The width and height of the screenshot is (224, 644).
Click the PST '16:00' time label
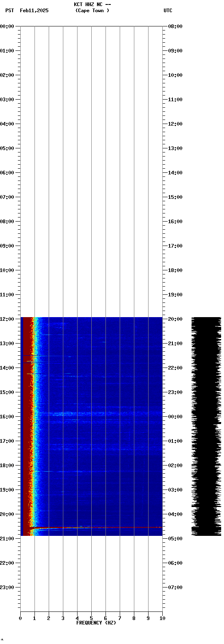pos(7,417)
